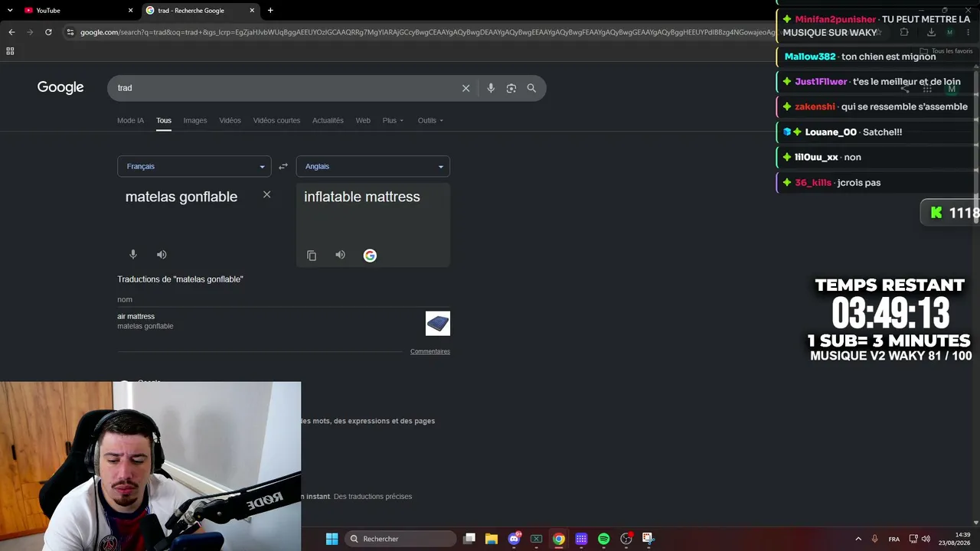Viewport: 980px width, 551px height.
Task: Start a voice search in Google search bar
Action: (491, 88)
